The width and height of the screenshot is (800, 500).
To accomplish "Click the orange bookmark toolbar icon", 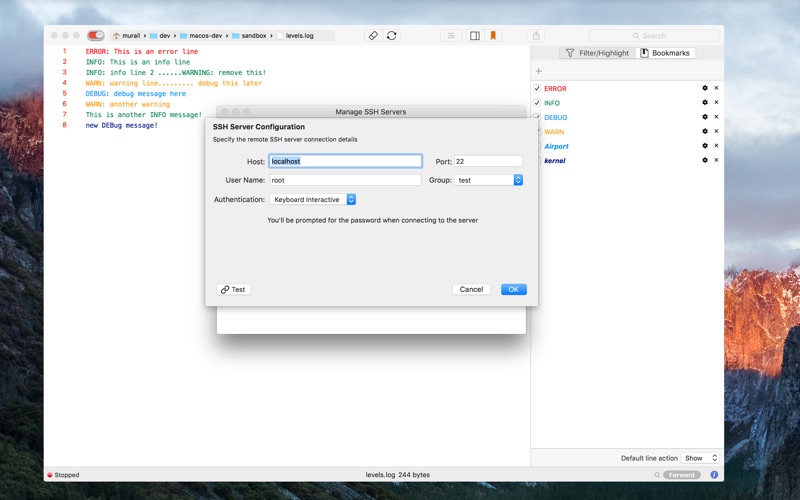I will [493, 35].
